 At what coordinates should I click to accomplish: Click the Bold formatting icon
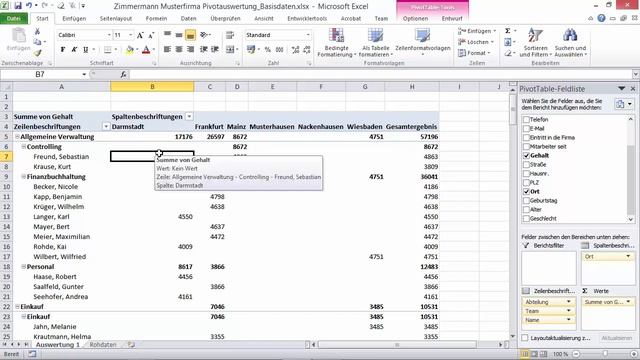pyautogui.click(x=63, y=49)
